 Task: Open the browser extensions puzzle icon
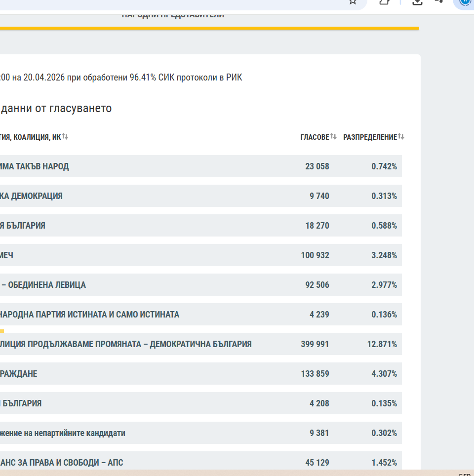pos(385,1)
